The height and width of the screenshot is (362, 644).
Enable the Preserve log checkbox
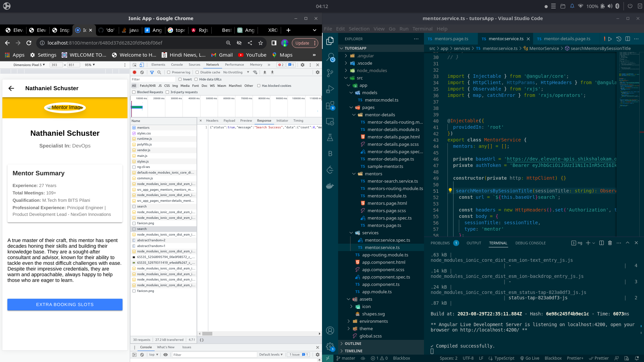tap(169, 72)
